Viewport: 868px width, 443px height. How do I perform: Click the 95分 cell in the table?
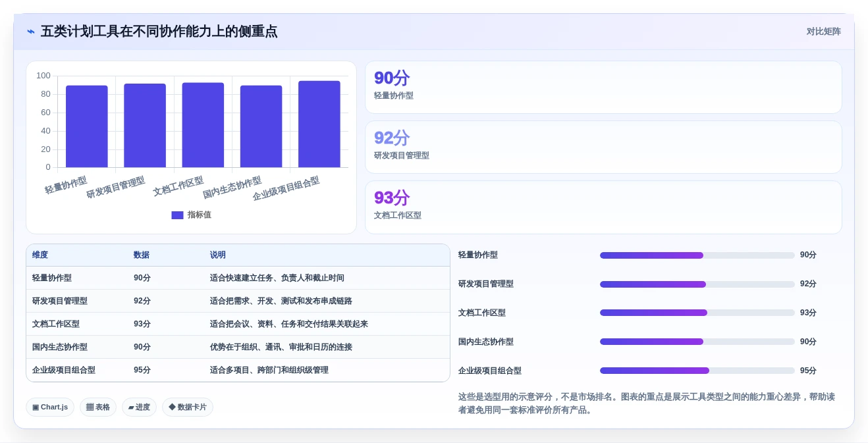point(142,370)
